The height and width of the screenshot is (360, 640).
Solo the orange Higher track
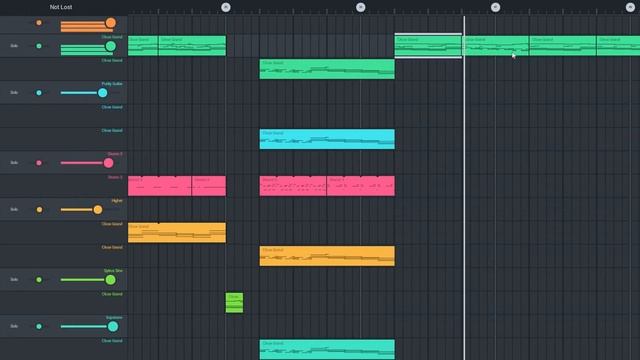pos(14,209)
